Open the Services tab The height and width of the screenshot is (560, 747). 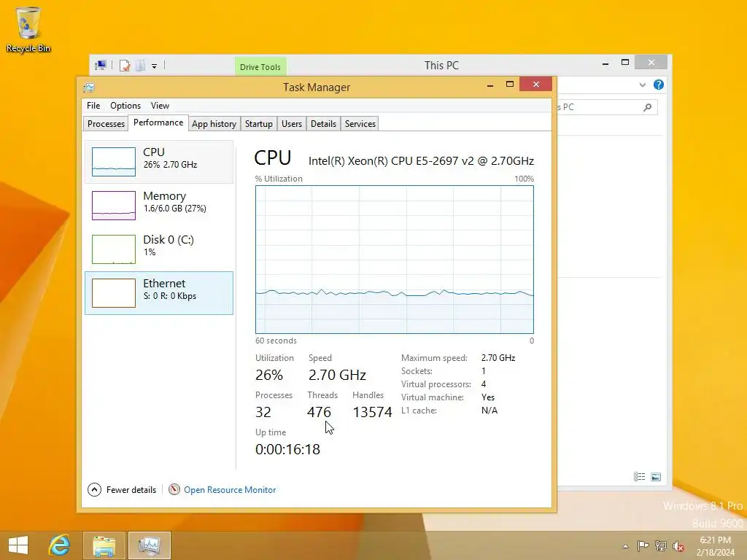point(360,124)
